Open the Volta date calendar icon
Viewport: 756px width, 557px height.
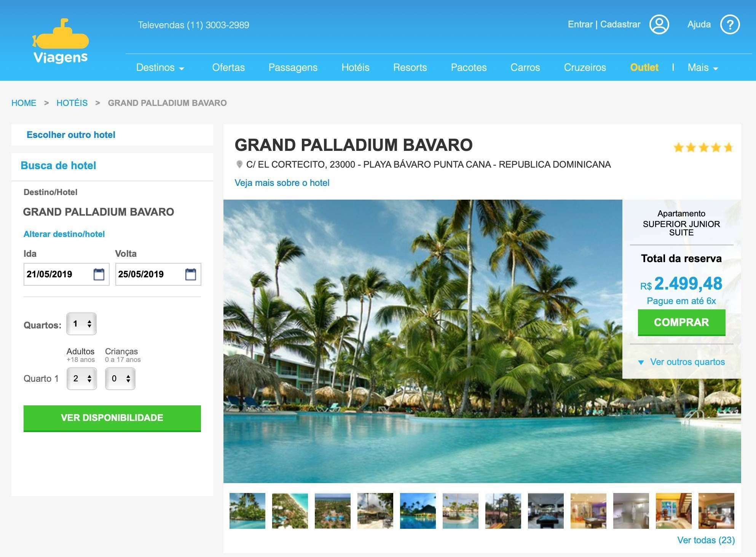pyautogui.click(x=191, y=274)
